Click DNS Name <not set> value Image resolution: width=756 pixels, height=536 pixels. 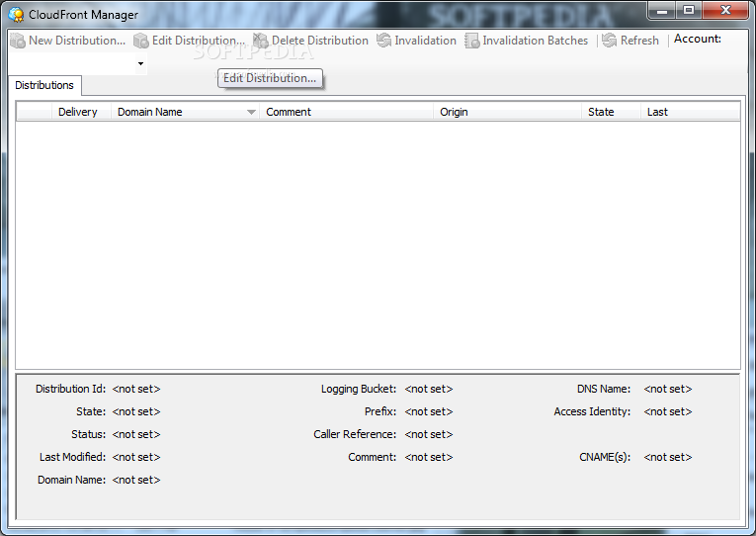(x=668, y=389)
